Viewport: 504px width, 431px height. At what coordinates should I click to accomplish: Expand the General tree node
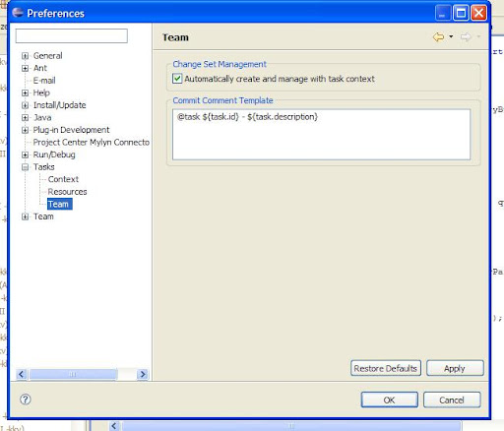click(25, 56)
